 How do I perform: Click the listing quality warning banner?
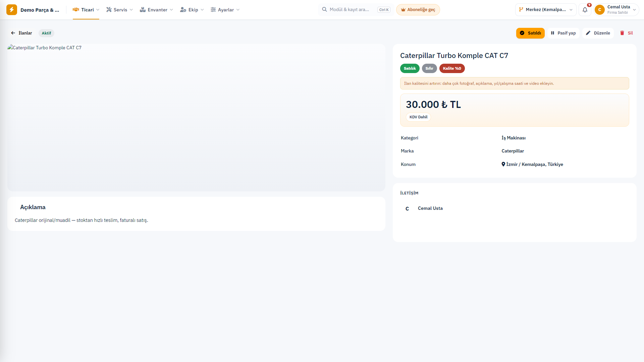[515, 83]
